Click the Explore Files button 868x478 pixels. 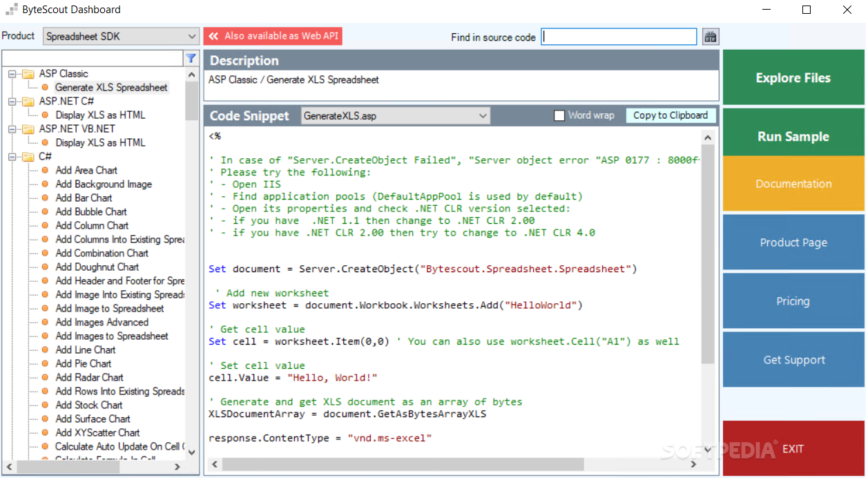(x=793, y=78)
